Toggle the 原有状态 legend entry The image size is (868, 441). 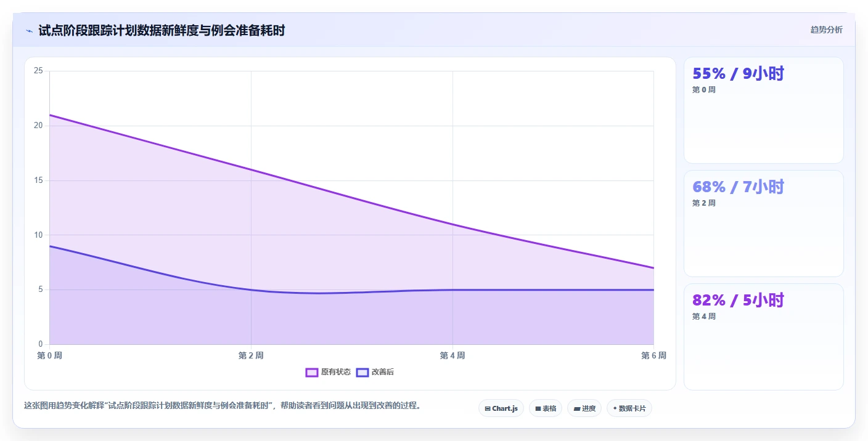[329, 372]
